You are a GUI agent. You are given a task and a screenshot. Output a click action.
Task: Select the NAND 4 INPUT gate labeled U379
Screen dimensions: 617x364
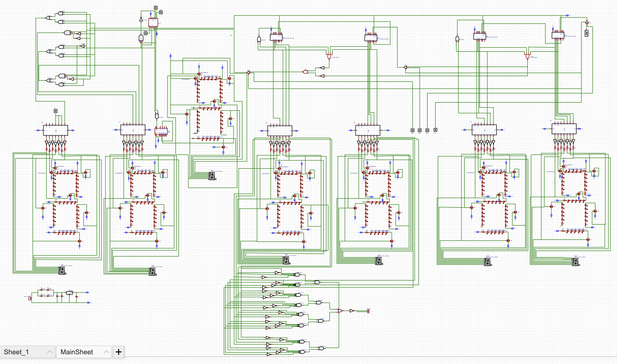click(x=527, y=57)
